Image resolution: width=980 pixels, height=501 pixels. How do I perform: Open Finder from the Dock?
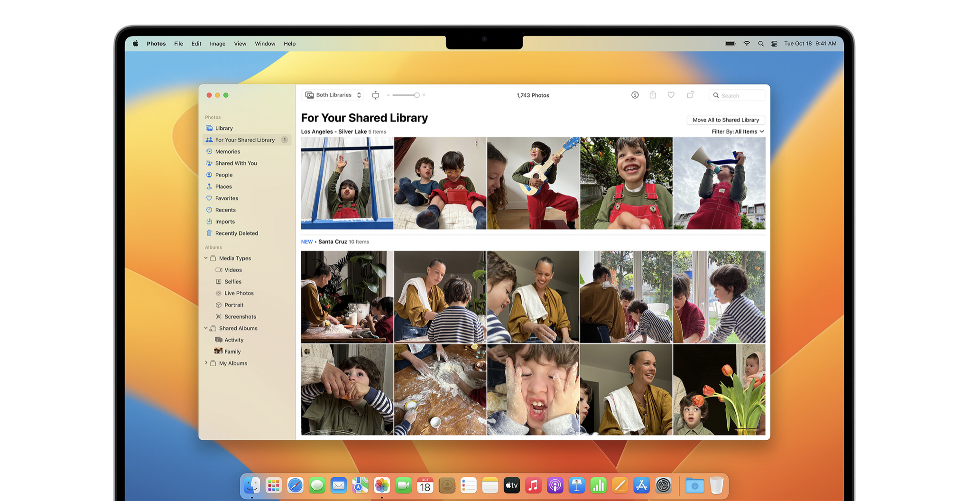coord(252,485)
